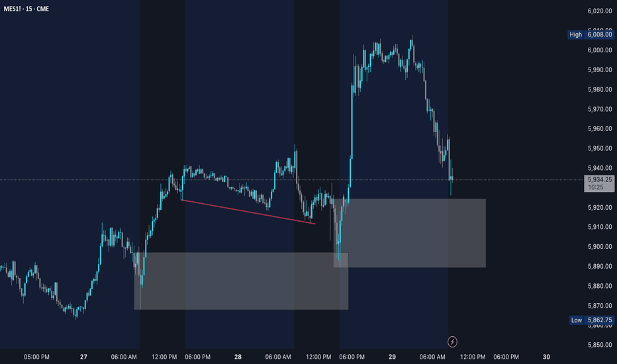
Task: Click the 6,020.00 price axis label
Action: click(600, 11)
